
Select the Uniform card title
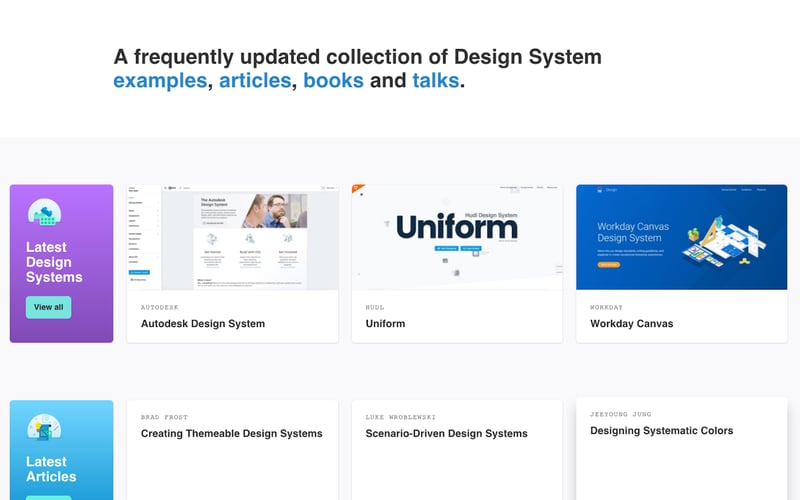[x=385, y=323]
